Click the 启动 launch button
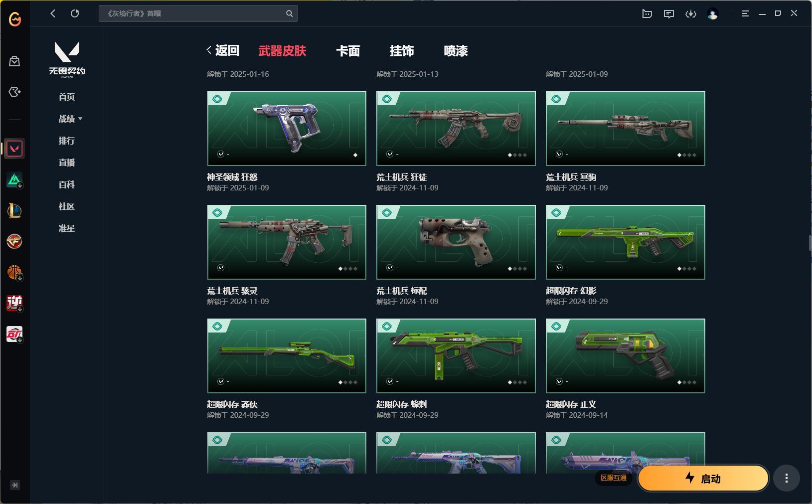 pyautogui.click(x=703, y=478)
